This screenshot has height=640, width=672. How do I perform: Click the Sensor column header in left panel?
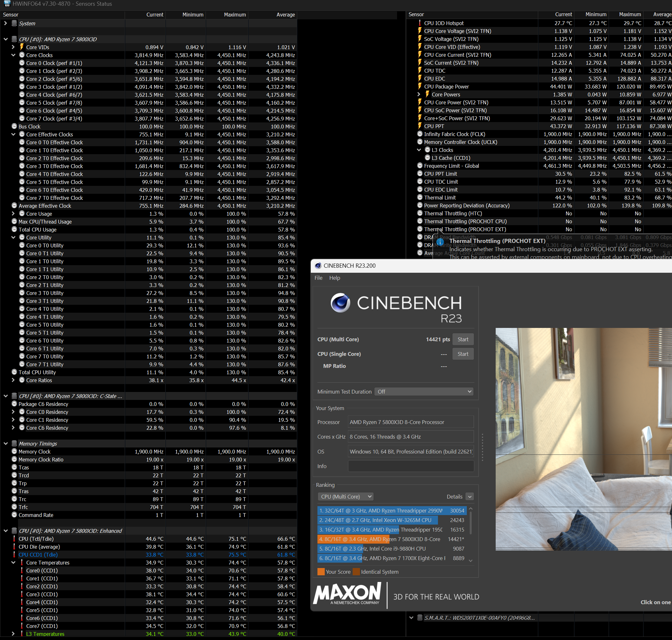[62, 15]
